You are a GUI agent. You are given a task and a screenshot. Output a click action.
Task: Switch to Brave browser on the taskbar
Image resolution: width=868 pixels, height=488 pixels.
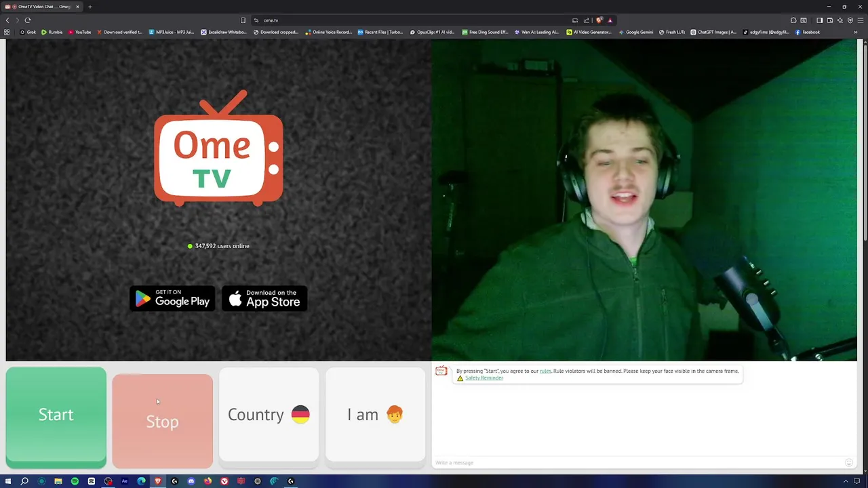pyautogui.click(x=157, y=481)
